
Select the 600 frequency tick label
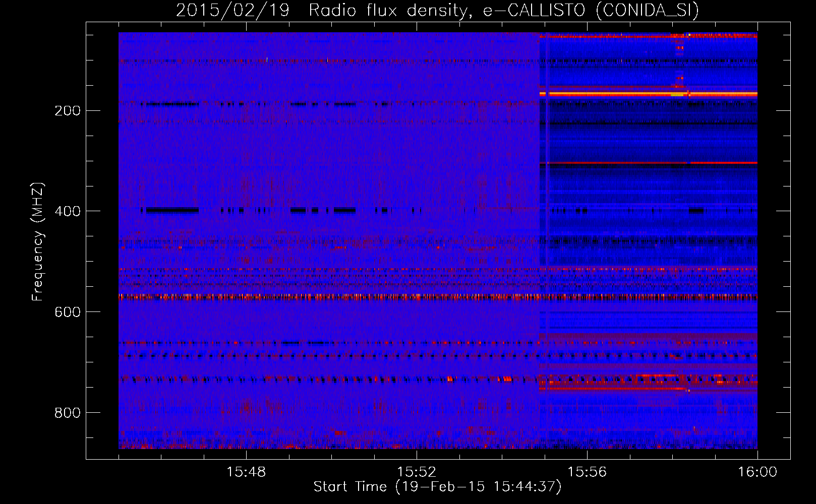pyautogui.click(x=68, y=312)
